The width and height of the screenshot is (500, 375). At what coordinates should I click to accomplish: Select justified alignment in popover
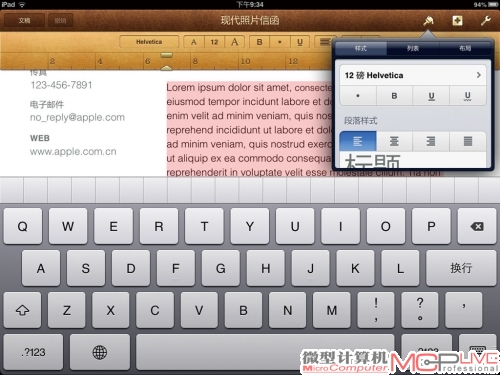[468, 141]
